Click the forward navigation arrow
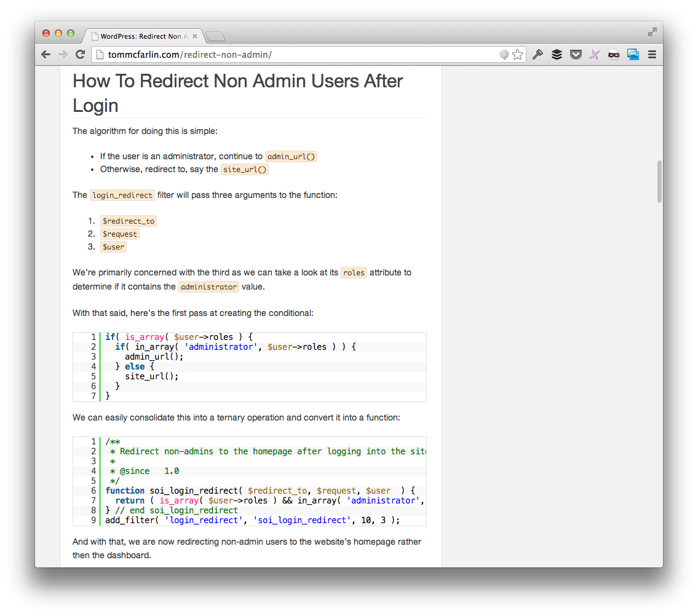698x616 pixels. pyautogui.click(x=63, y=55)
